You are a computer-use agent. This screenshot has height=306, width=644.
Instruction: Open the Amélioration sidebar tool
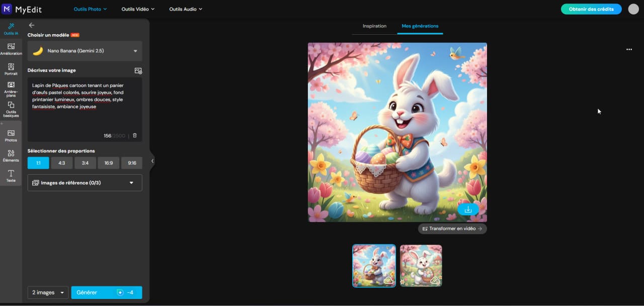11,49
